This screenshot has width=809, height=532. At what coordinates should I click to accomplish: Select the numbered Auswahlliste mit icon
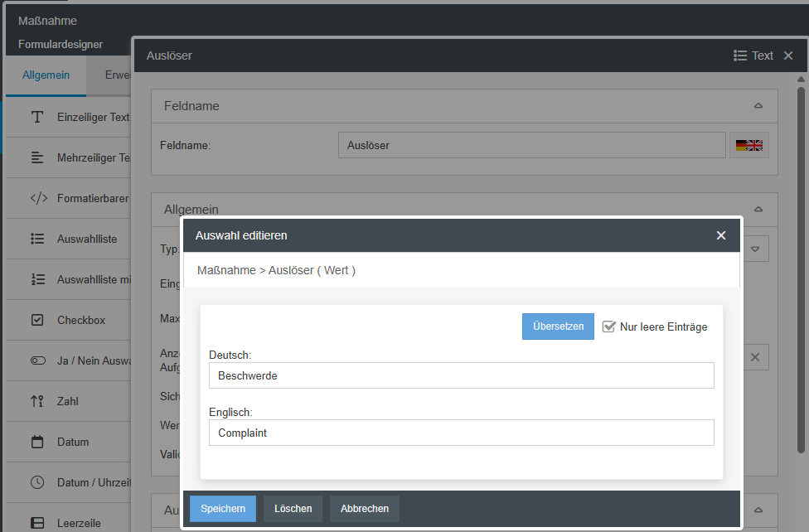[37, 279]
